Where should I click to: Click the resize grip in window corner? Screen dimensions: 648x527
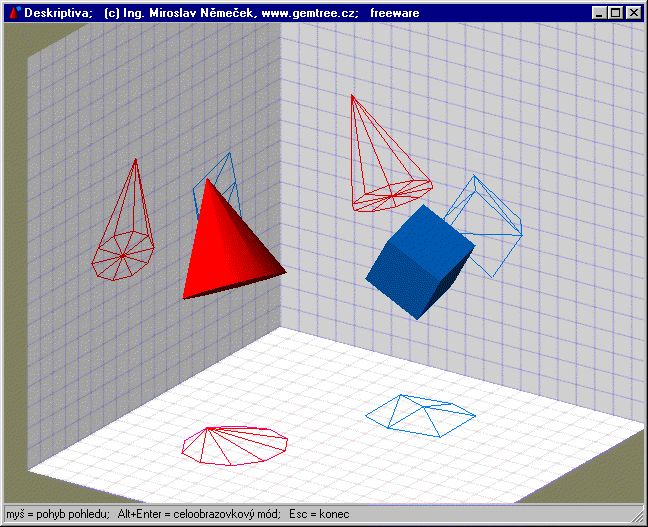tap(638, 517)
